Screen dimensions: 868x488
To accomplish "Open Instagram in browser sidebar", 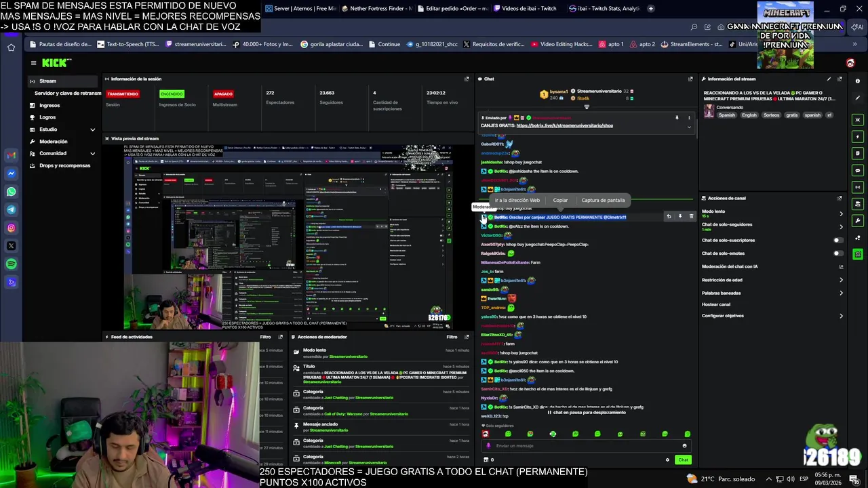I will [x=11, y=228].
